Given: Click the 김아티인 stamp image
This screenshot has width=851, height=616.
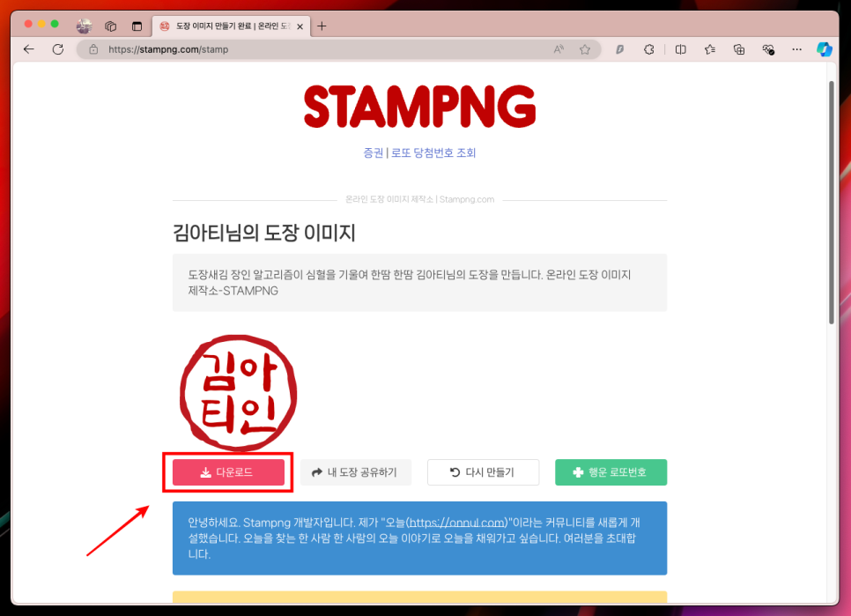Looking at the screenshot, I should (x=238, y=393).
